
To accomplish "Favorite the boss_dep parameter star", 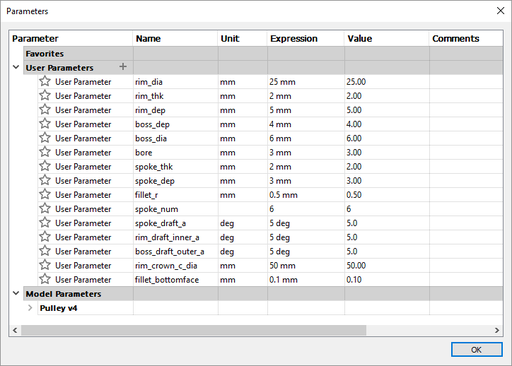I will click(x=45, y=124).
